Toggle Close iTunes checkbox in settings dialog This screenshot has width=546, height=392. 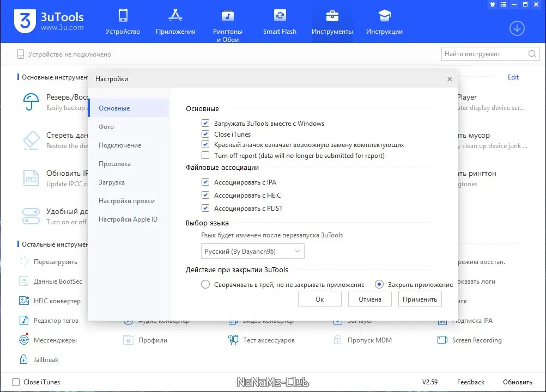click(205, 134)
